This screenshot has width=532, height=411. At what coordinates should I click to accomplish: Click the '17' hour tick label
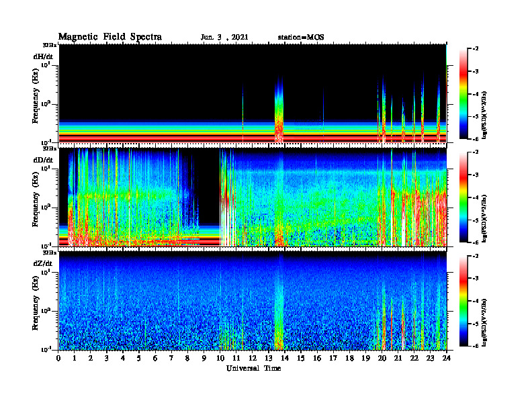tap(333, 359)
